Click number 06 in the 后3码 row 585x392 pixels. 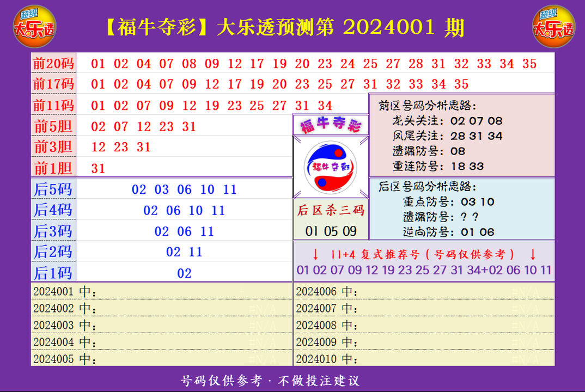click(x=184, y=231)
